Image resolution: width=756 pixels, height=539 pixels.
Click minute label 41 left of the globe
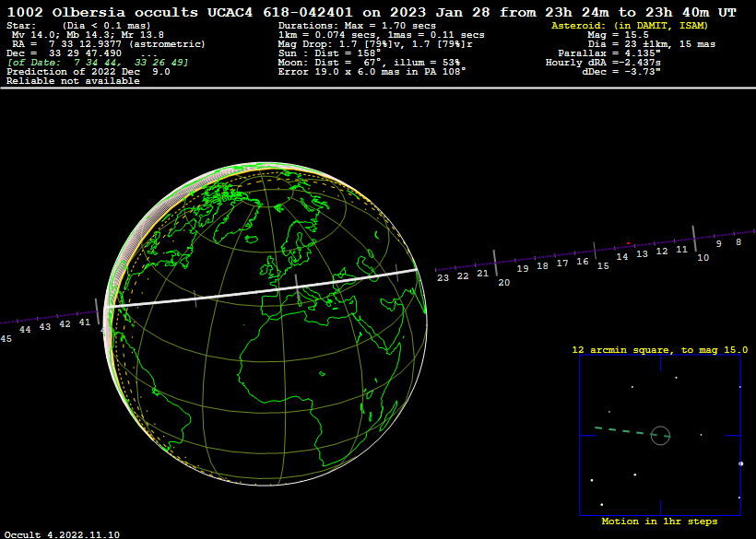pos(85,322)
